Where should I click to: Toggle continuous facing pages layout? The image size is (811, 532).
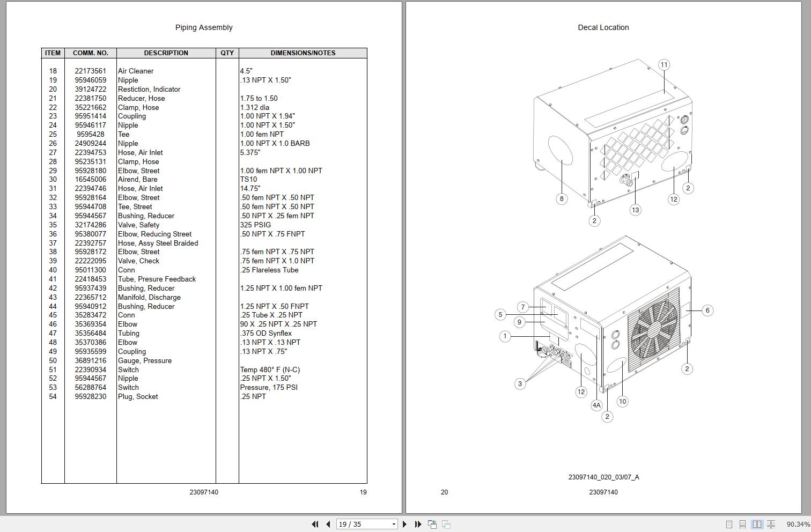point(771,524)
